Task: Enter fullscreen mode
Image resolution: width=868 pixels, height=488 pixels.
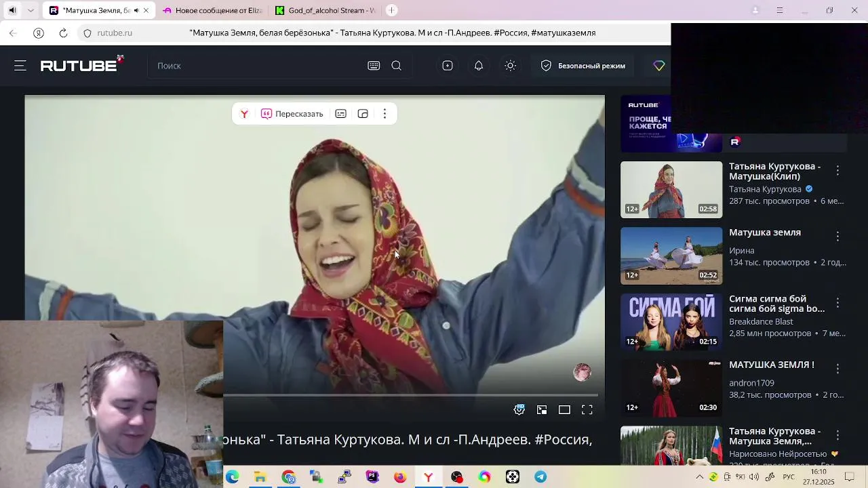Action: coord(587,409)
